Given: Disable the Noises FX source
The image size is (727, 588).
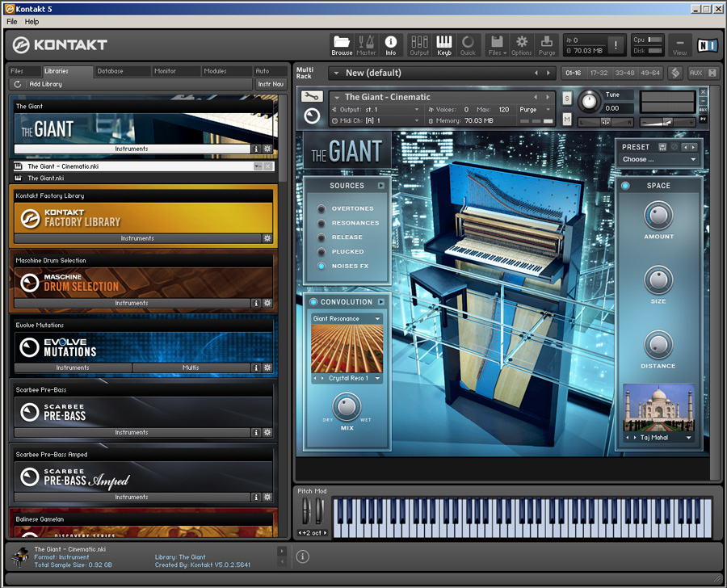Looking at the screenshot, I should (321, 267).
